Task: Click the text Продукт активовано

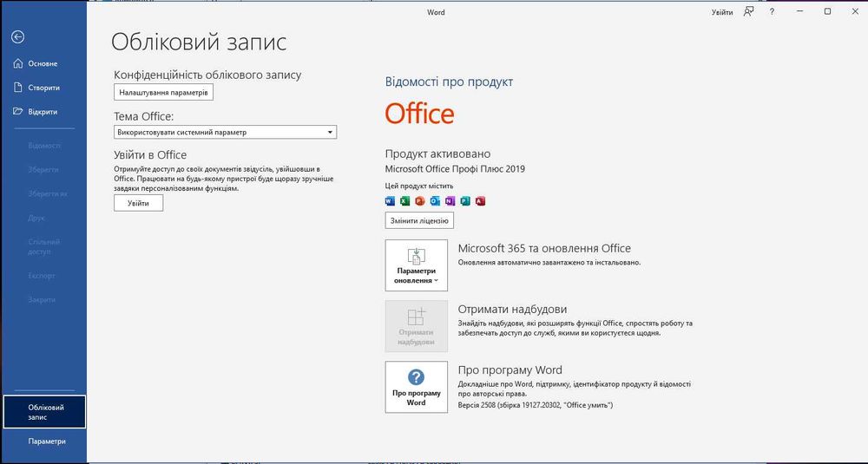Action: (x=437, y=154)
